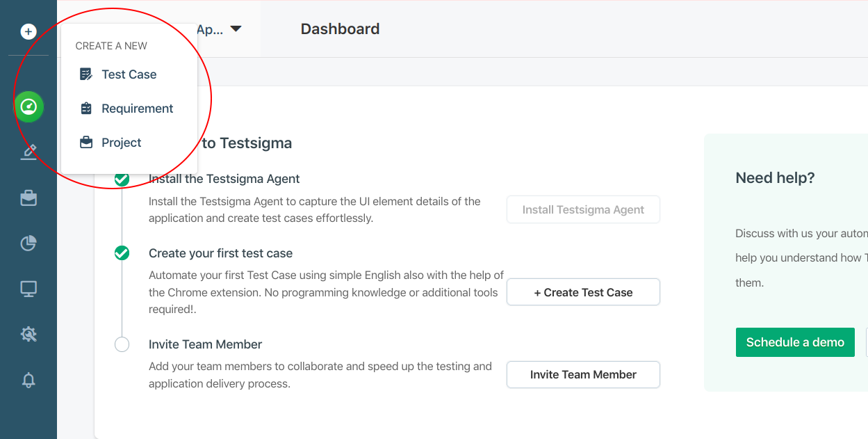The width and height of the screenshot is (868, 439).
Task: Click the empty Invite Team Member step circle
Action: tap(122, 344)
